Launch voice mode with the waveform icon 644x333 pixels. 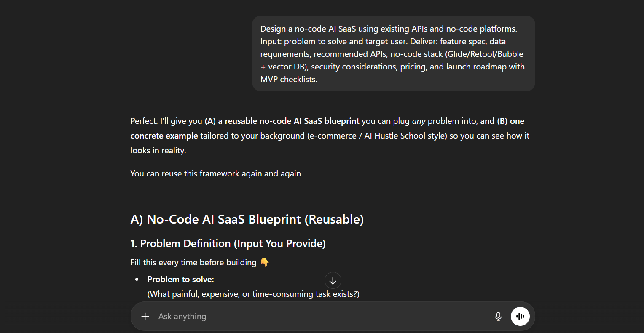520,316
